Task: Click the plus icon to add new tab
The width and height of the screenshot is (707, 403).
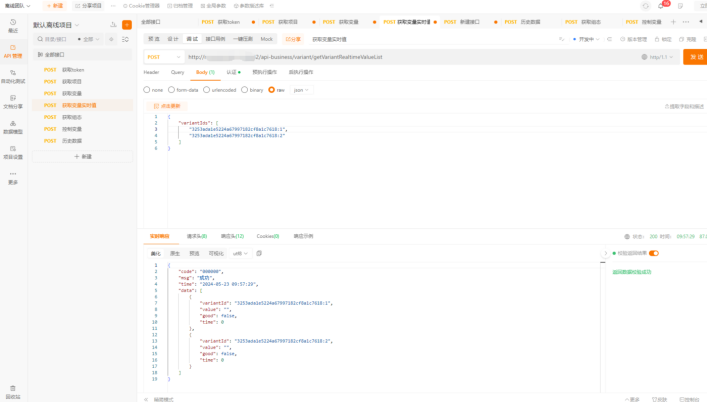Action: tap(675, 21)
